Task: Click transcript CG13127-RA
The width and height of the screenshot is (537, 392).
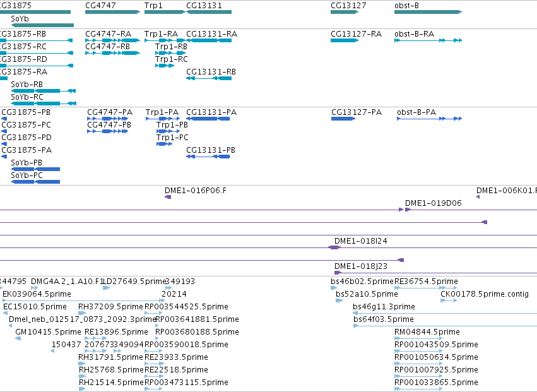Action: [x=345, y=40]
